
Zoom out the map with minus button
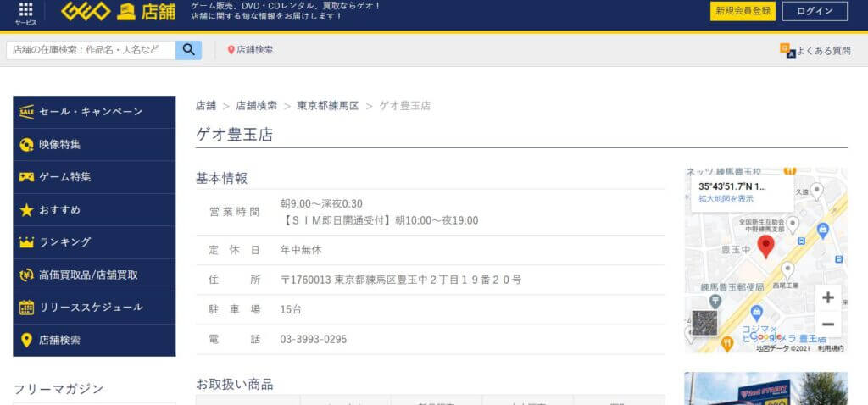coord(828,325)
